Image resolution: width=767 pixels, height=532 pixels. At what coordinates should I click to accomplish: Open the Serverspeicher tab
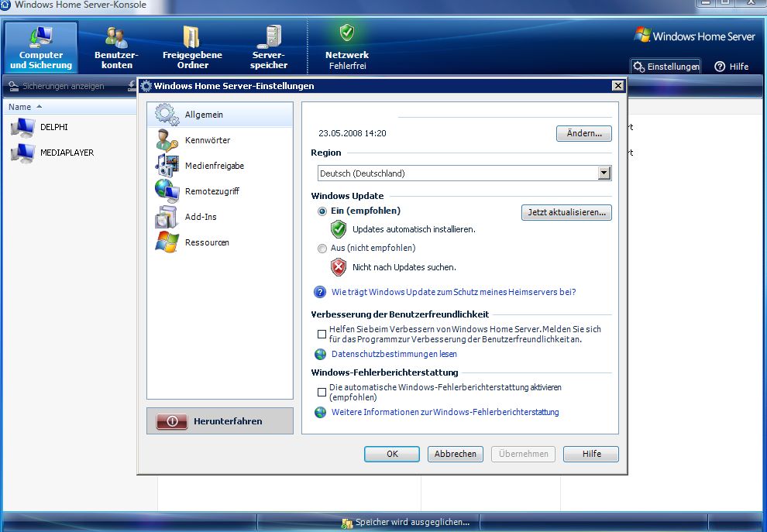(x=269, y=48)
